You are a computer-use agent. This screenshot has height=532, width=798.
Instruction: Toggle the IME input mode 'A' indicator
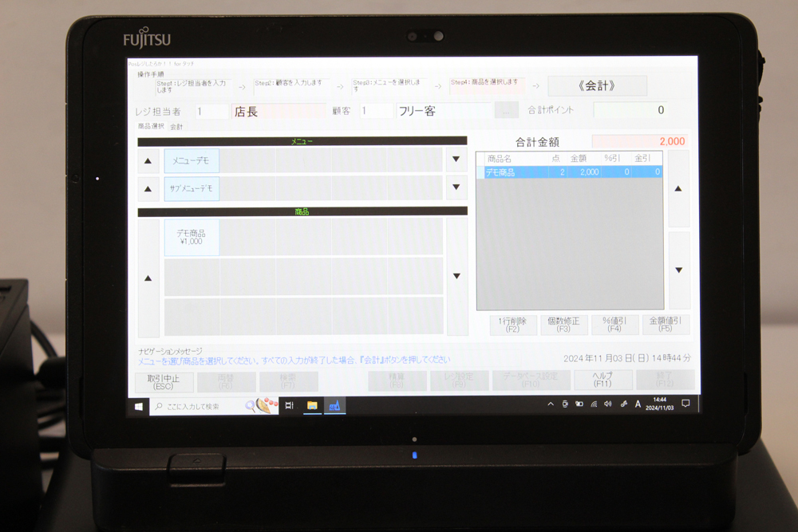click(x=637, y=404)
